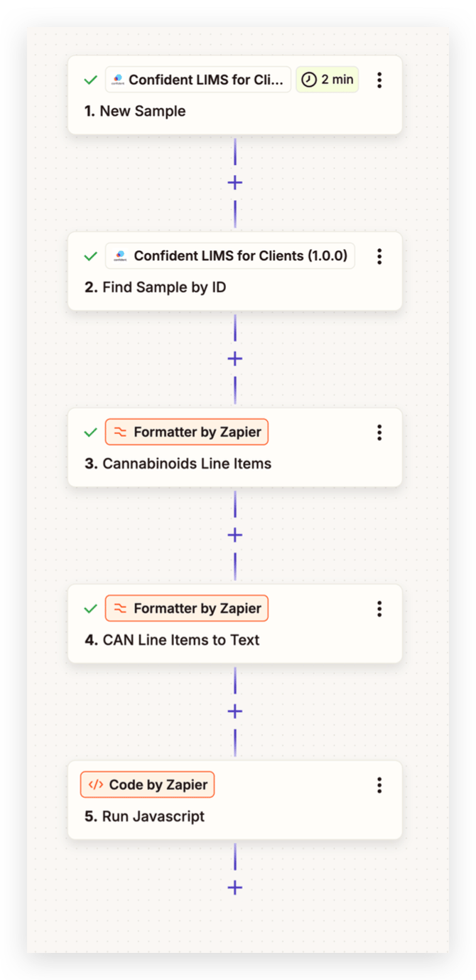Image resolution: width=476 pixels, height=980 pixels.
Task: Open three-dot menu on Run Javascript step
Action: coord(379,785)
